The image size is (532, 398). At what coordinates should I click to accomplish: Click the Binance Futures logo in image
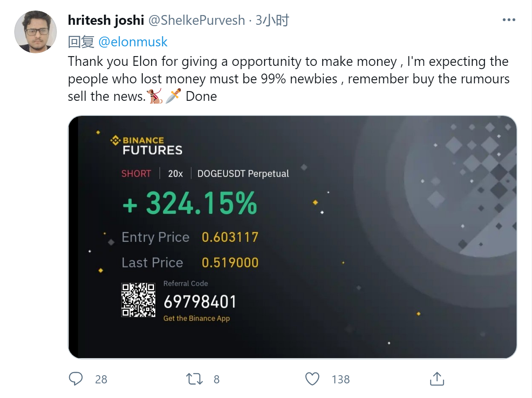pos(147,146)
